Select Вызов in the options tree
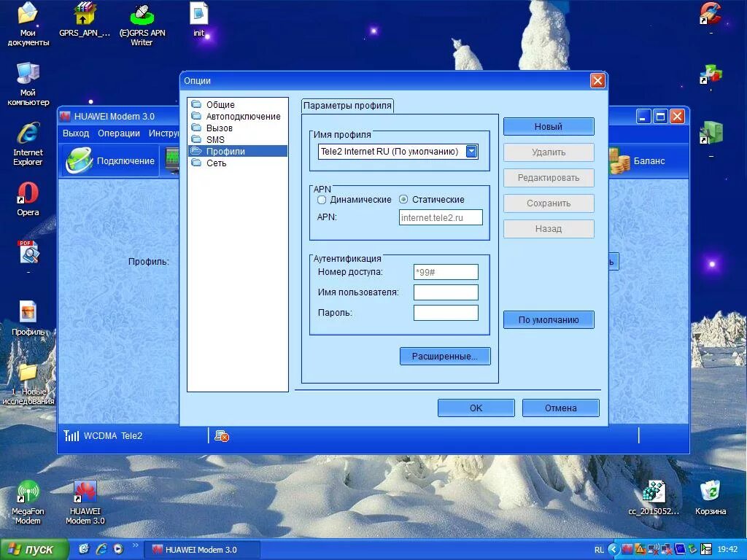The height and width of the screenshot is (560, 747). point(219,128)
